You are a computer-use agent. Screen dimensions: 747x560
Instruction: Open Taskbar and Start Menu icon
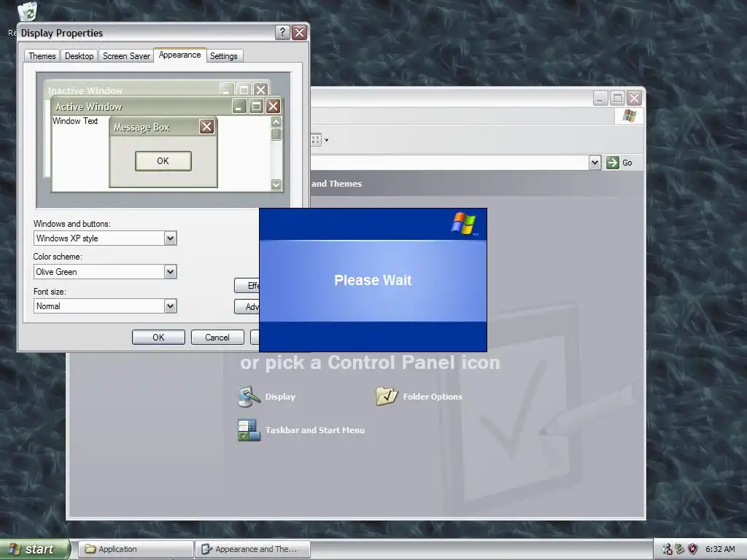pos(249,430)
